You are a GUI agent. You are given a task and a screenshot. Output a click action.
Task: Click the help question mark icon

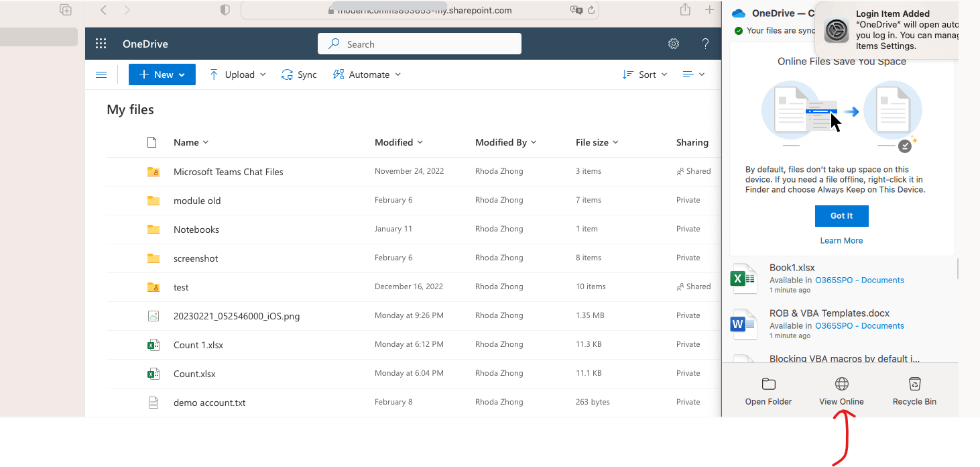(x=705, y=44)
